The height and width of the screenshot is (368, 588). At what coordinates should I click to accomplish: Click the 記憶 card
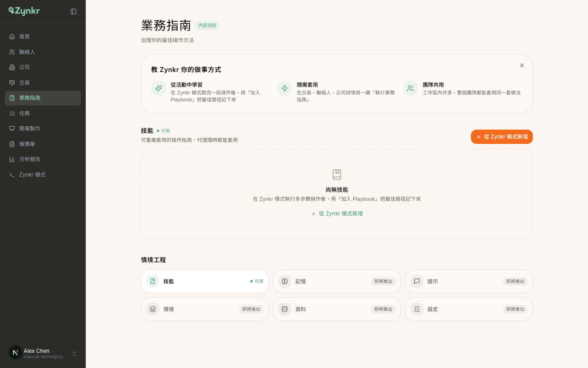point(337,281)
